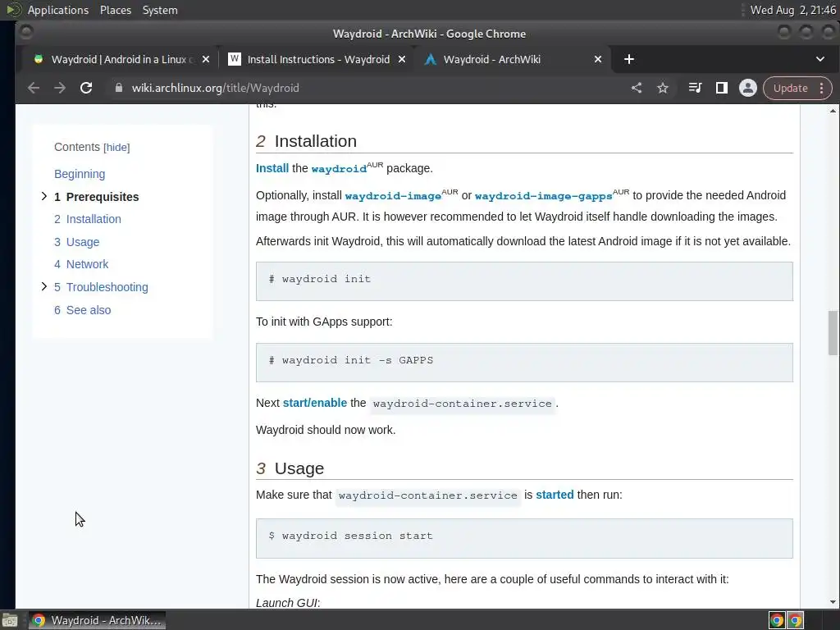This screenshot has width=840, height=630.
Task: Open the started link under Usage
Action: click(555, 495)
